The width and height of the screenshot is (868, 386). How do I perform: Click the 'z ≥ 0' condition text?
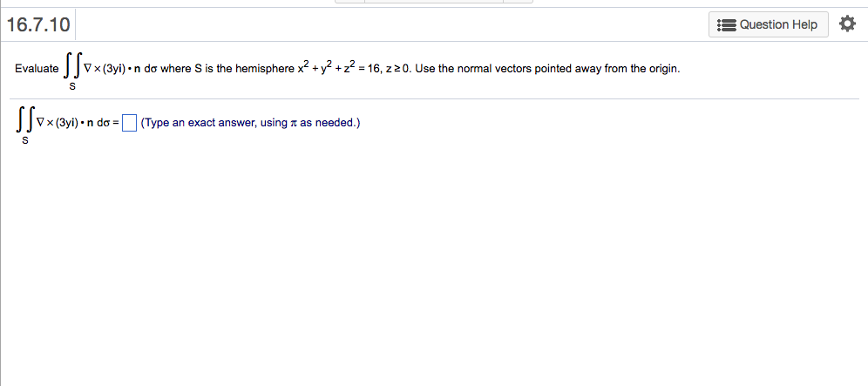[x=397, y=69]
